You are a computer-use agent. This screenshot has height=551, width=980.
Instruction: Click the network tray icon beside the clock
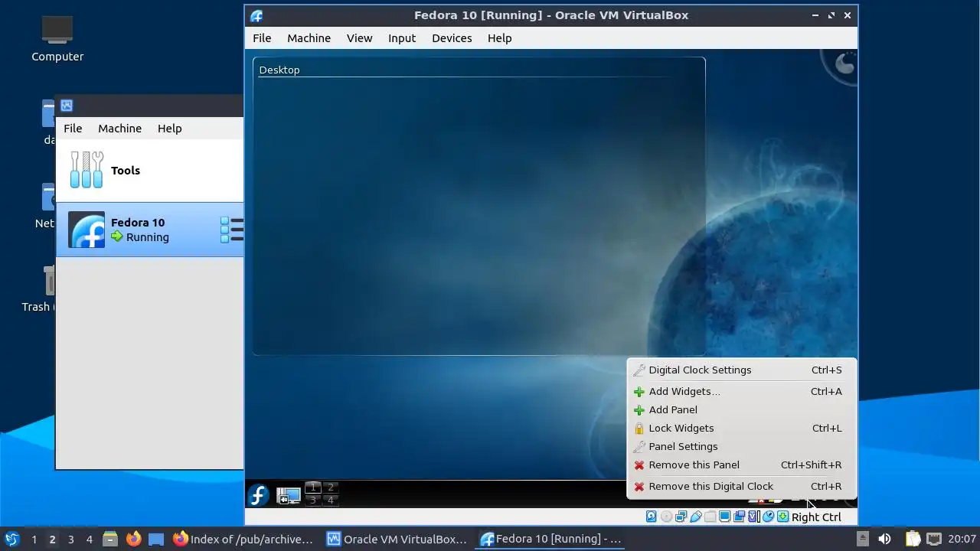click(934, 539)
